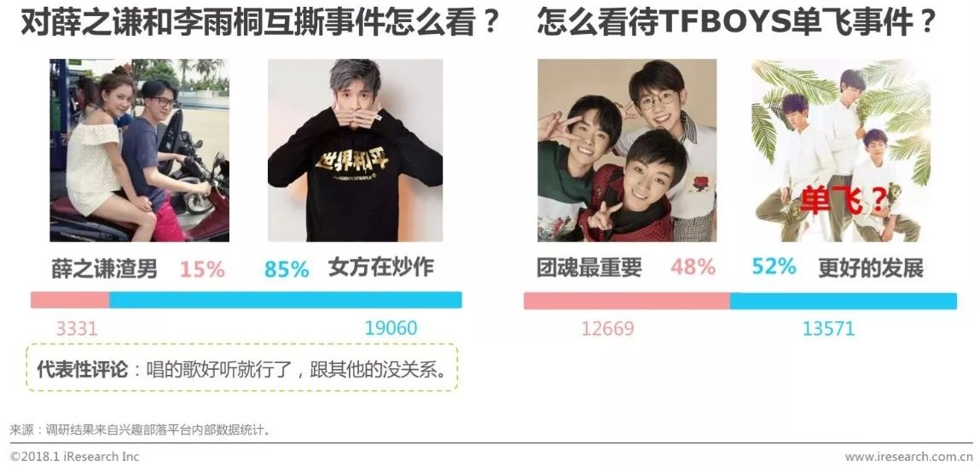
Task: Click the 单飞? palm leaves image
Action: 841,151
